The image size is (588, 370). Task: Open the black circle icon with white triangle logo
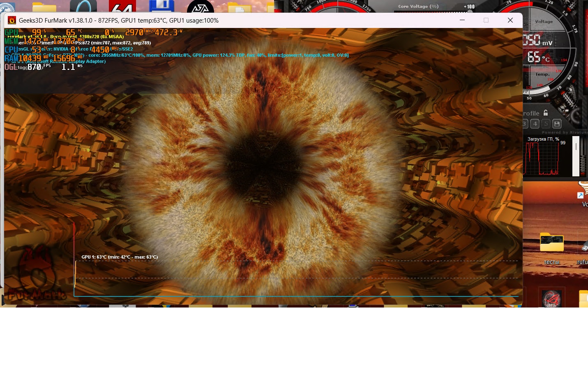point(201,6)
